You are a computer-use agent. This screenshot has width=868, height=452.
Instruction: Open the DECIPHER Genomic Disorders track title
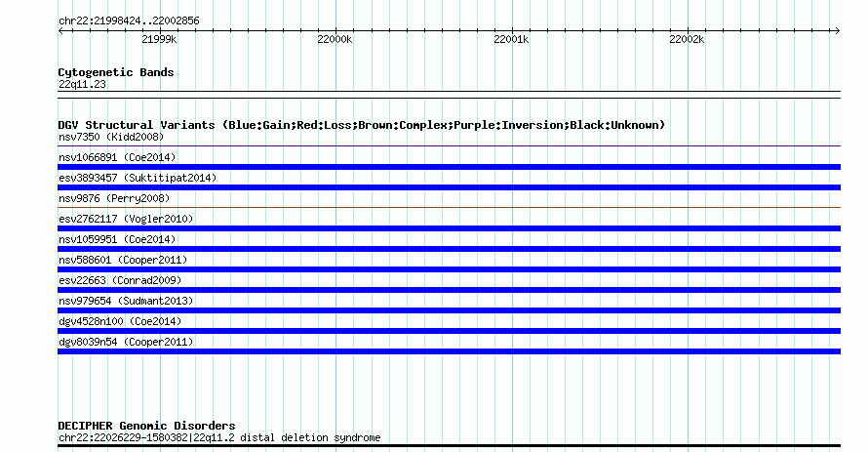coord(146,426)
